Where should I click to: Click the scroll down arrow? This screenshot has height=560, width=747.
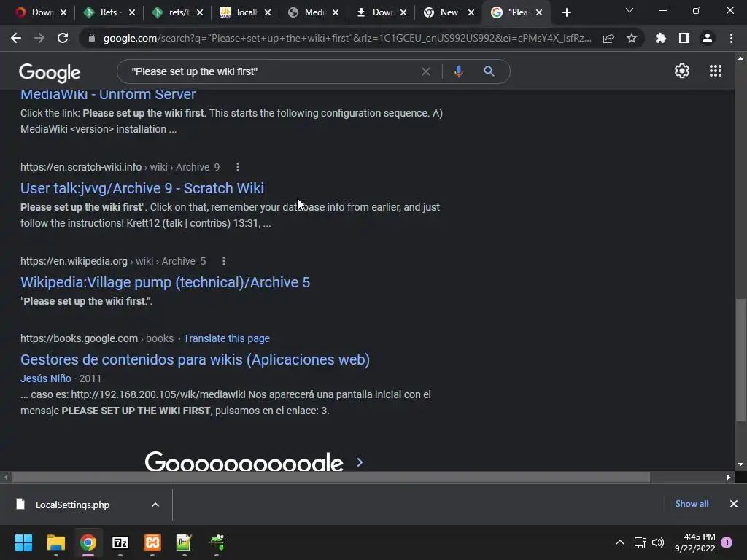click(740, 464)
